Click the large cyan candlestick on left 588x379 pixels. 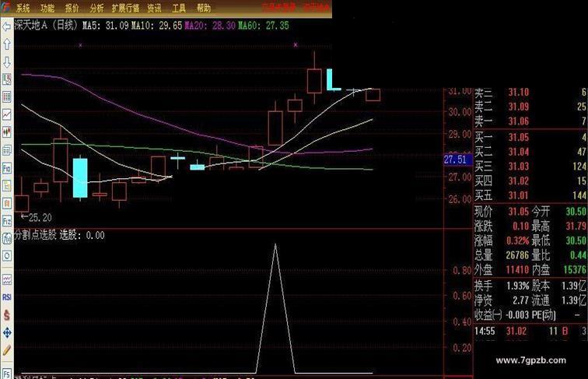[80, 178]
